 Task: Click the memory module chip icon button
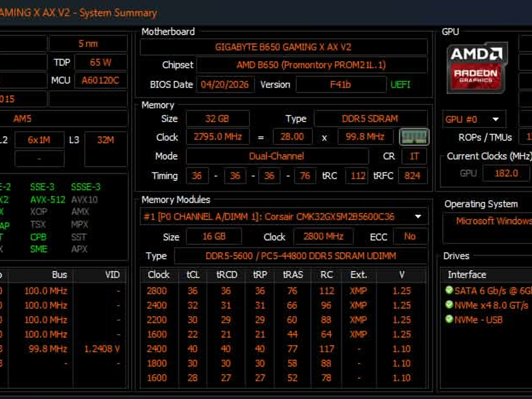pyautogui.click(x=414, y=137)
